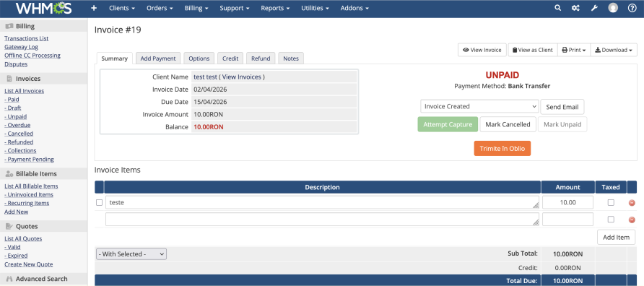This screenshot has height=286, width=644.
Task: Filter invoices by Overdue
Action: [x=17, y=125]
